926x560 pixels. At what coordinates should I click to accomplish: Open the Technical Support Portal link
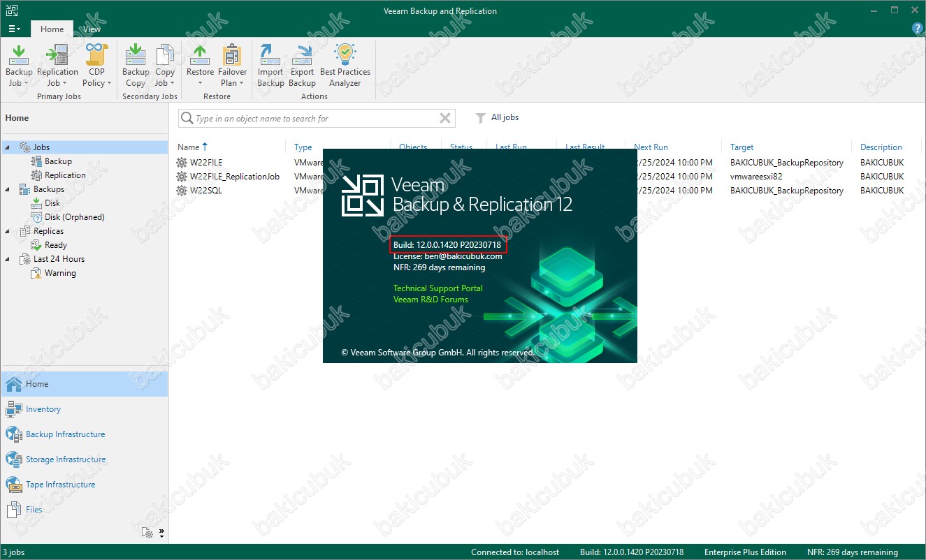tap(437, 288)
